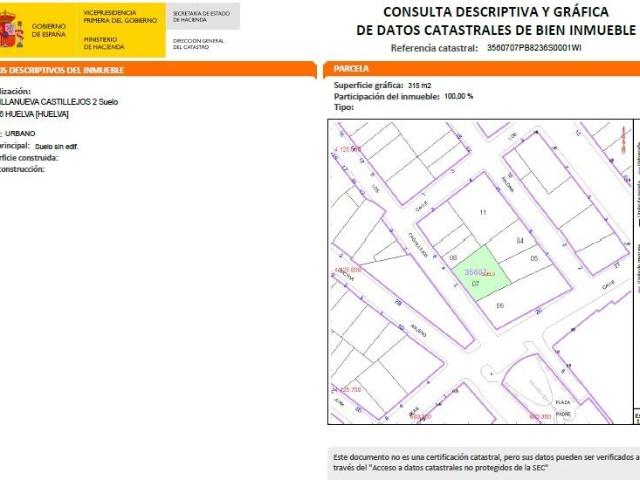
Task: Click the cadastral certification disclaimer text
Action: [486, 462]
